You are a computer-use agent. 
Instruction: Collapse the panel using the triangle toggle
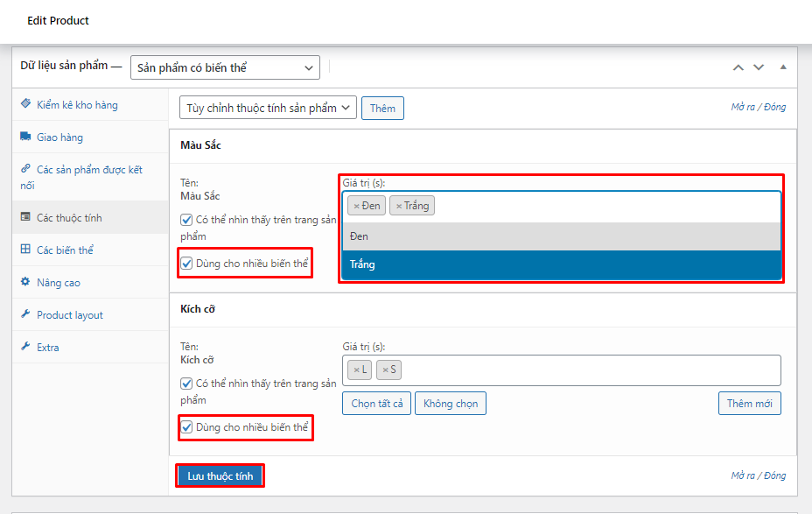coord(783,67)
